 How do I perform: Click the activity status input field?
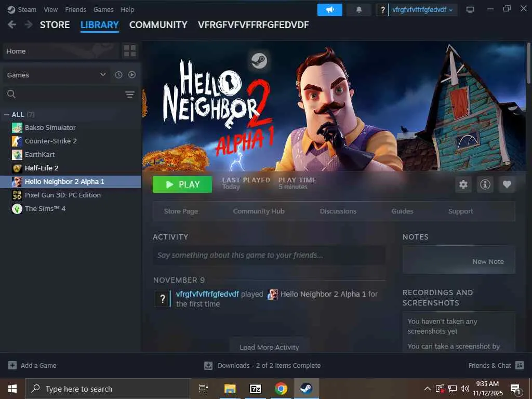coord(269,255)
